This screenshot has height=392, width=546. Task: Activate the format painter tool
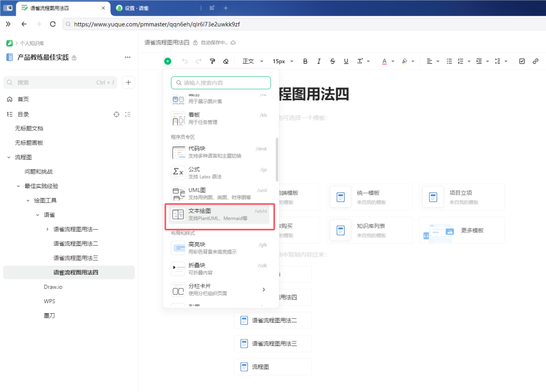[x=212, y=61]
